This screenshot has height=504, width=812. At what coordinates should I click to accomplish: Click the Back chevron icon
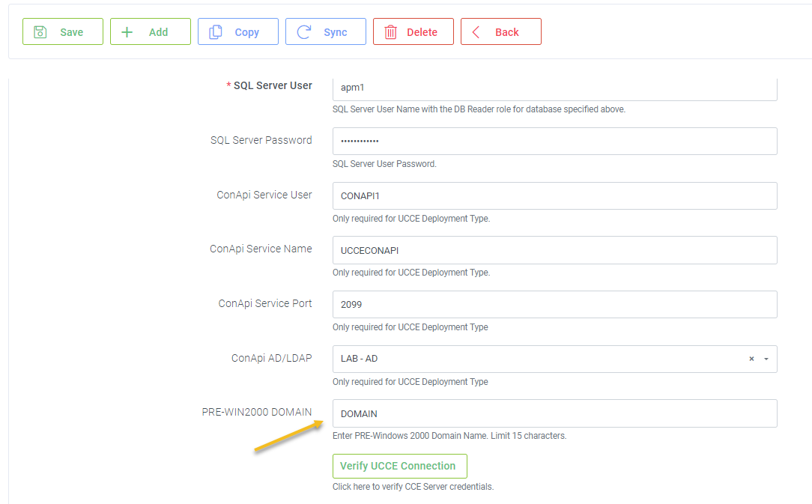pyautogui.click(x=476, y=32)
